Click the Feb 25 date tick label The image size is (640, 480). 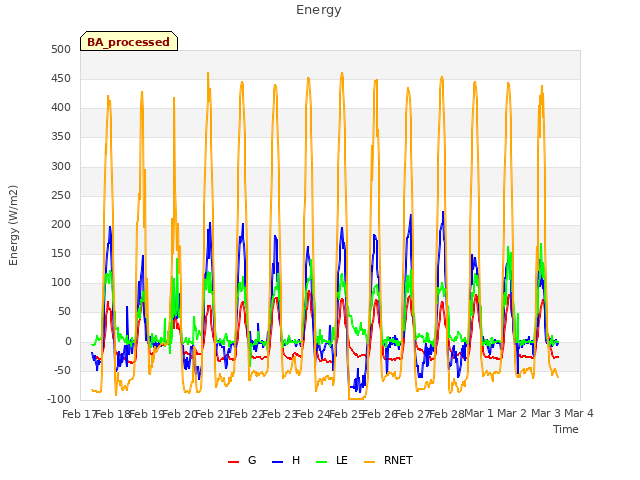[346, 414]
